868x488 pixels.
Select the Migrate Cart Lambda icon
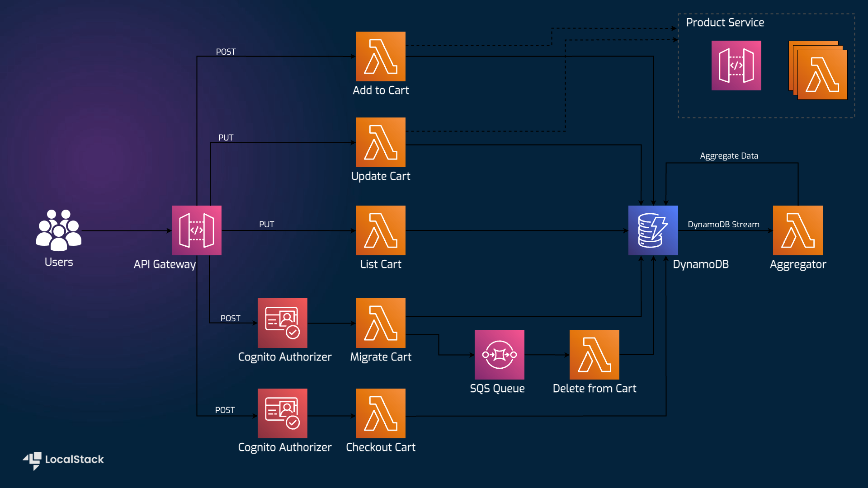pos(380,323)
